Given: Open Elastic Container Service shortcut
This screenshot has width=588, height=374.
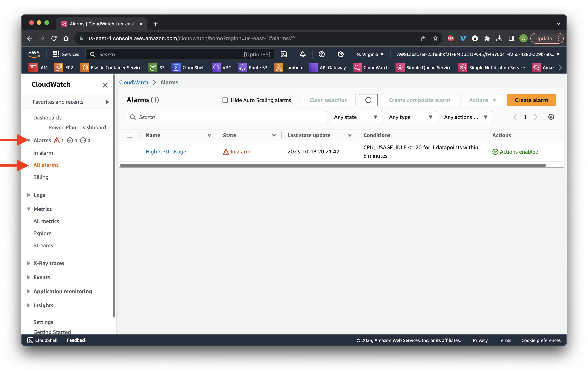Looking at the screenshot, I should 111,68.
